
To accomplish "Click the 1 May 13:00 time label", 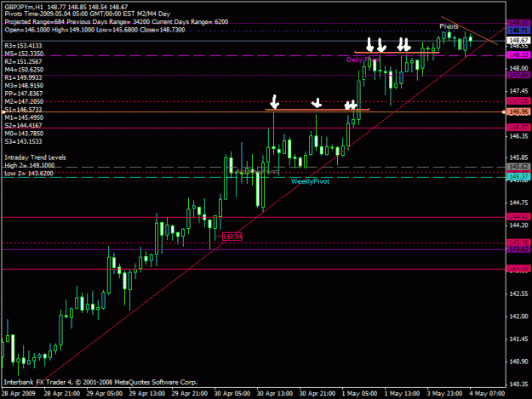I will [402, 394].
